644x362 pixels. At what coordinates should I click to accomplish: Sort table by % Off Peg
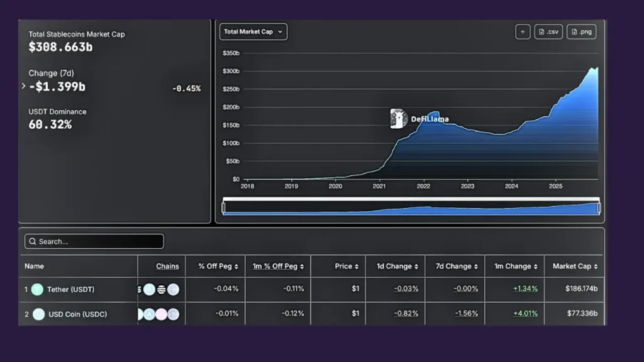pyautogui.click(x=218, y=266)
